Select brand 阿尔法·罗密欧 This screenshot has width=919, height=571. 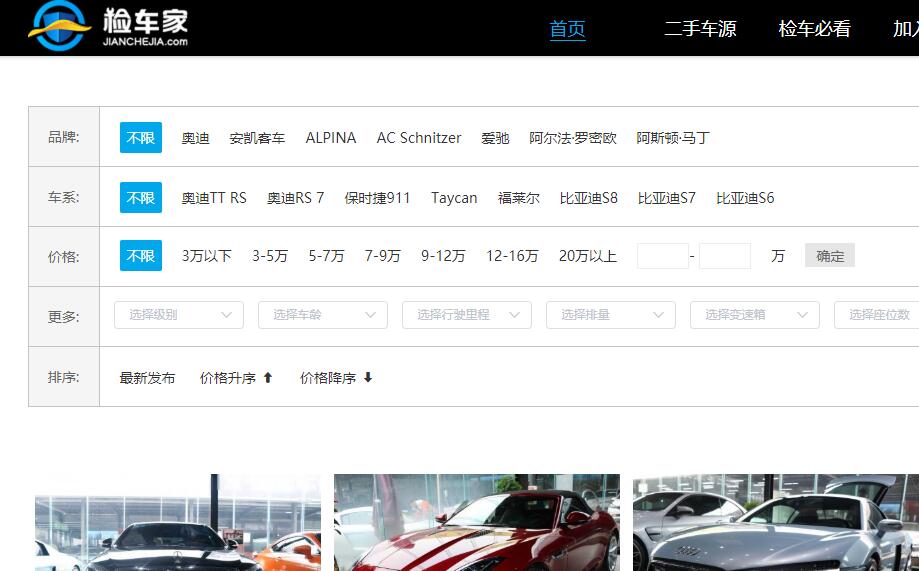573,138
